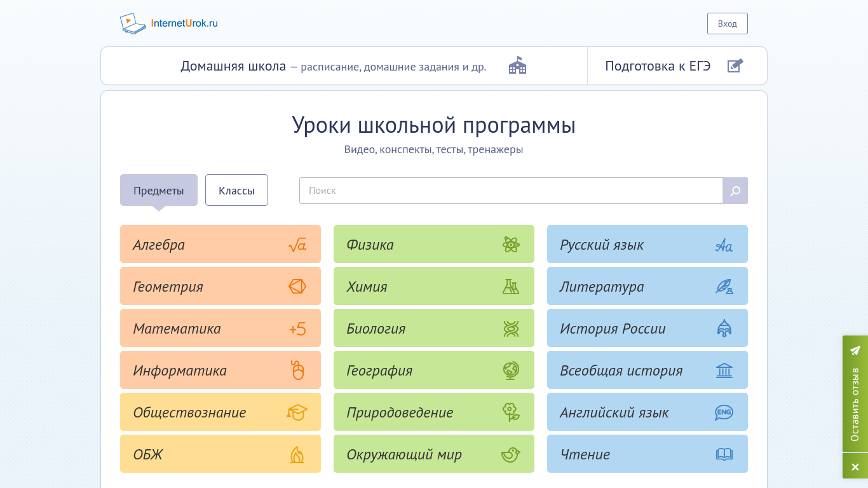Click the InternetUrok.ru logo

(x=169, y=24)
